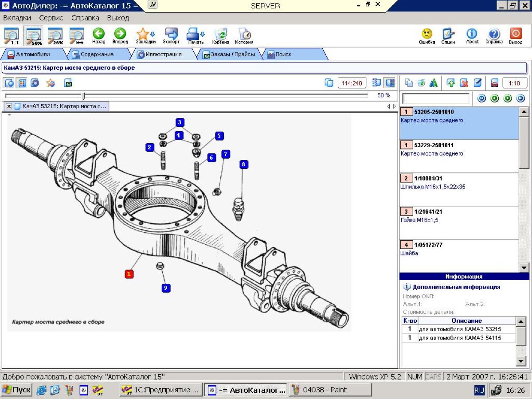Click the 114:240 counter button
This screenshot has height=399, width=532.
click(x=352, y=83)
